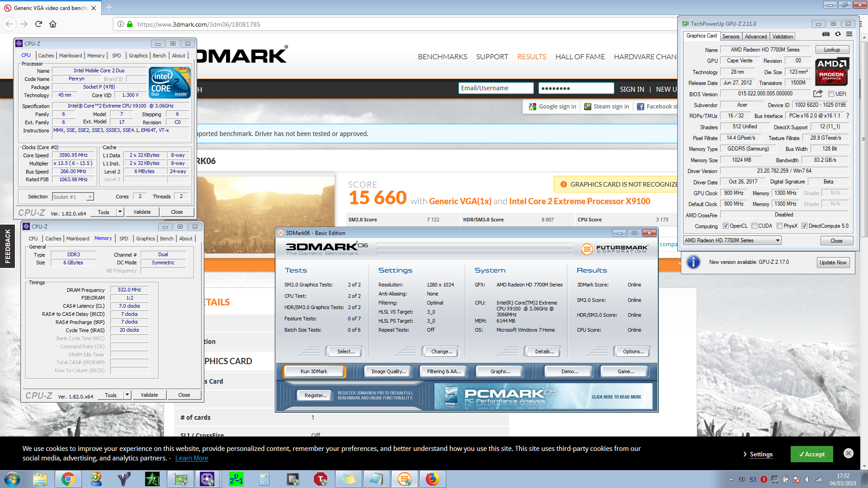
Task: Switch to Sensors tab in GPU-Z
Action: click(731, 37)
